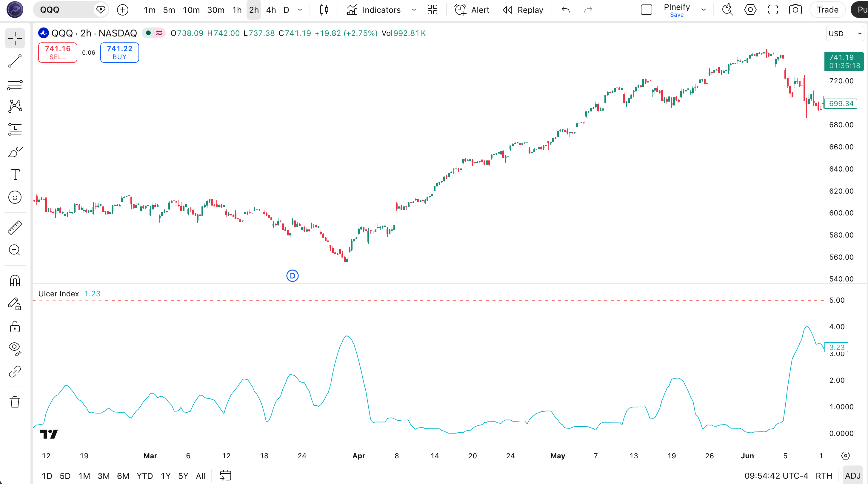Select the trend line drawing tool
The image size is (868, 484).
15,61
